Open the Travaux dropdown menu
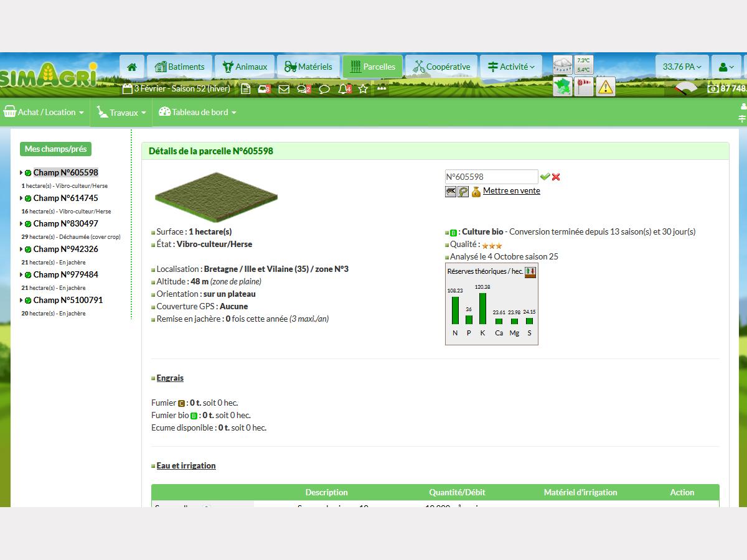 click(121, 113)
